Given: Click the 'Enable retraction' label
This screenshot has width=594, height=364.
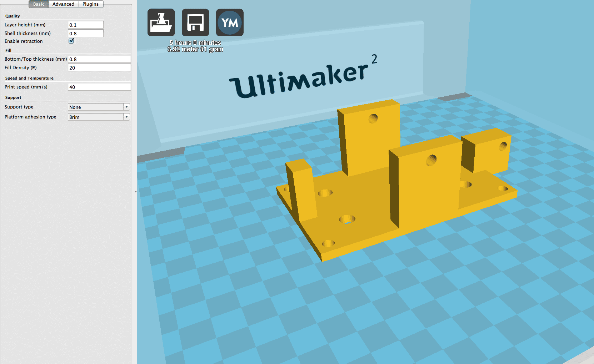Looking at the screenshot, I should [24, 41].
